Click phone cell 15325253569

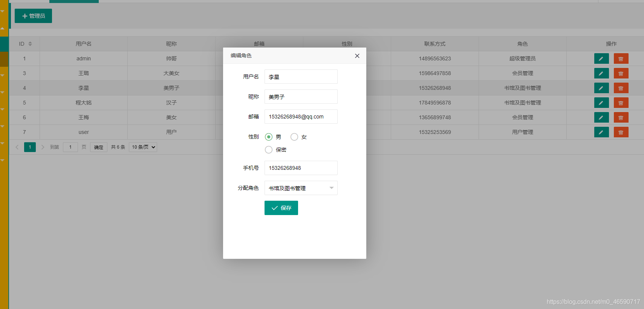[x=435, y=132]
